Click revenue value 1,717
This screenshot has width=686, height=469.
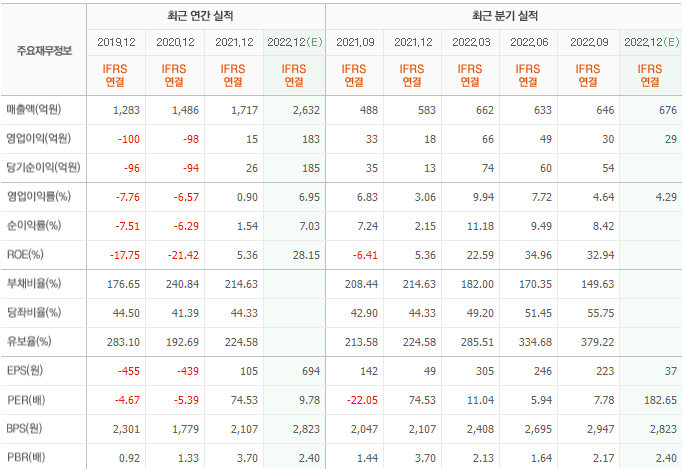pyautogui.click(x=245, y=110)
